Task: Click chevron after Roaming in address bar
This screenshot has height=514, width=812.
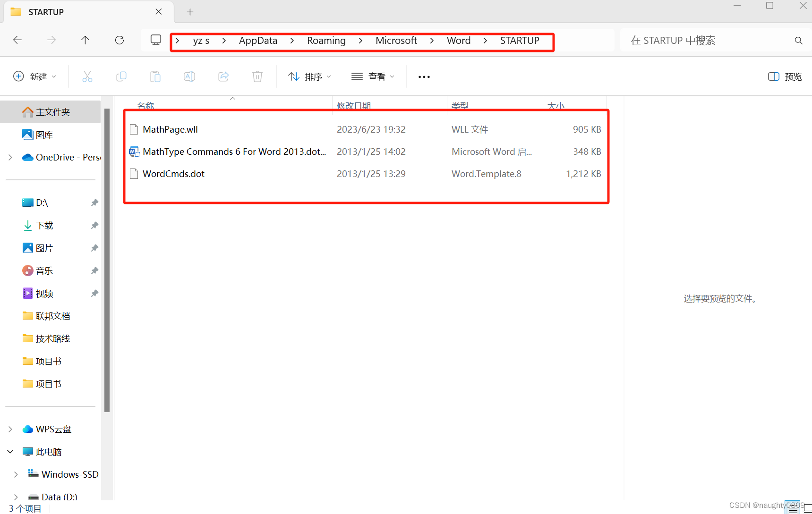Action: click(x=360, y=41)
